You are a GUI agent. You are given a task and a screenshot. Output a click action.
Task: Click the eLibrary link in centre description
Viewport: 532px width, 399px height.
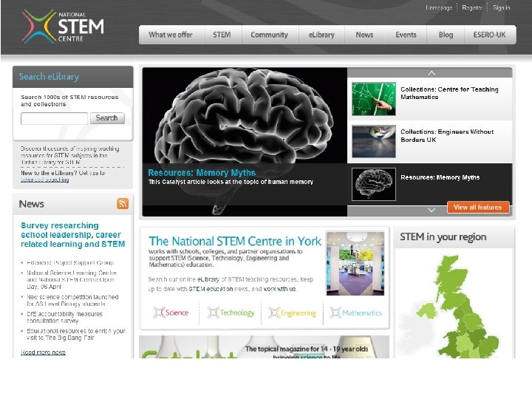pyautogui.click(x=208, y=279)
